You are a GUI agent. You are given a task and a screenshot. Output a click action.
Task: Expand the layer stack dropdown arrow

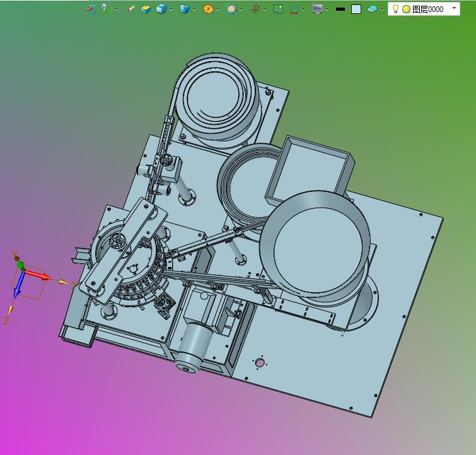(381, 9)
